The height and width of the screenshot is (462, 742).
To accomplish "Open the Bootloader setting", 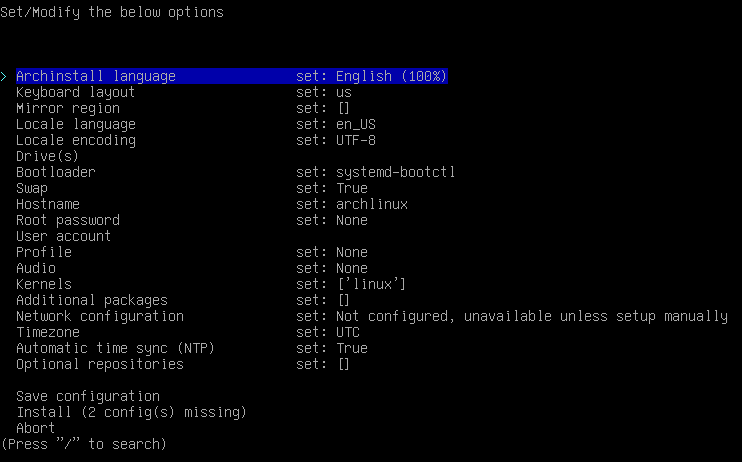I will coord(56,172).
